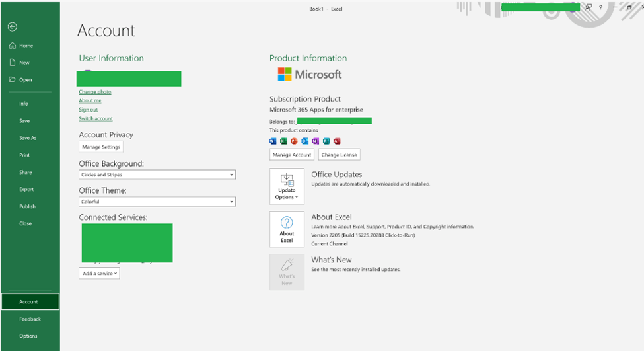Click the Version 2205 build text
This screenshot has height=351, width=644.
pyautogui.click(x=363, y=235)
